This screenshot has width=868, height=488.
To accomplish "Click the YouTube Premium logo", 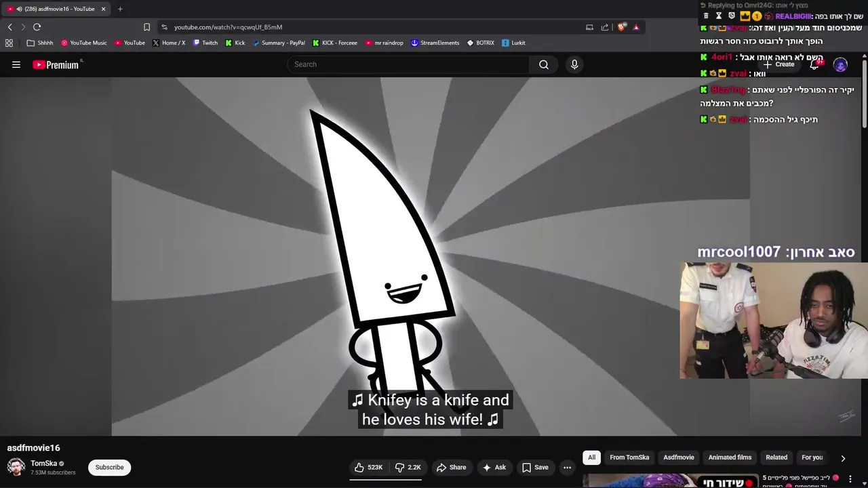I will 56,64.
